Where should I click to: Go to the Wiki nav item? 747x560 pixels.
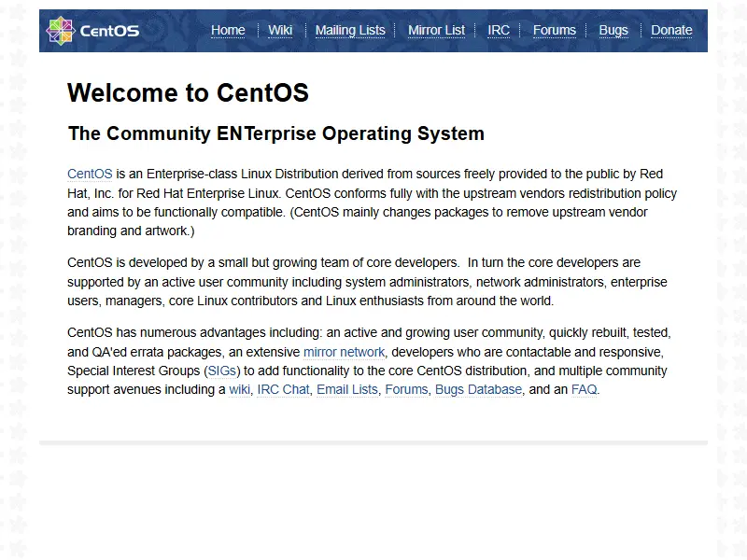[279, 31]
